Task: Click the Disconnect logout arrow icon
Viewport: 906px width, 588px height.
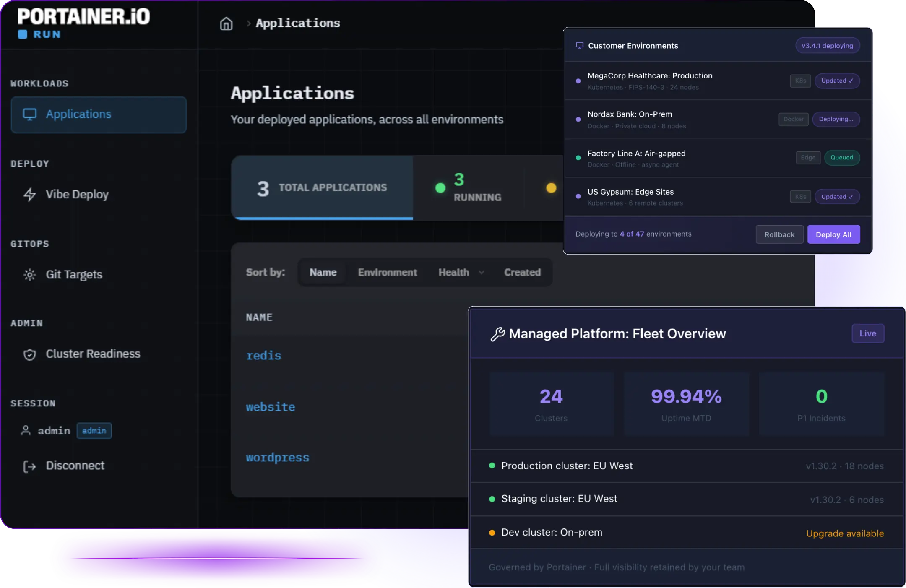Action: pyautogui.click(x=29, y=466)
